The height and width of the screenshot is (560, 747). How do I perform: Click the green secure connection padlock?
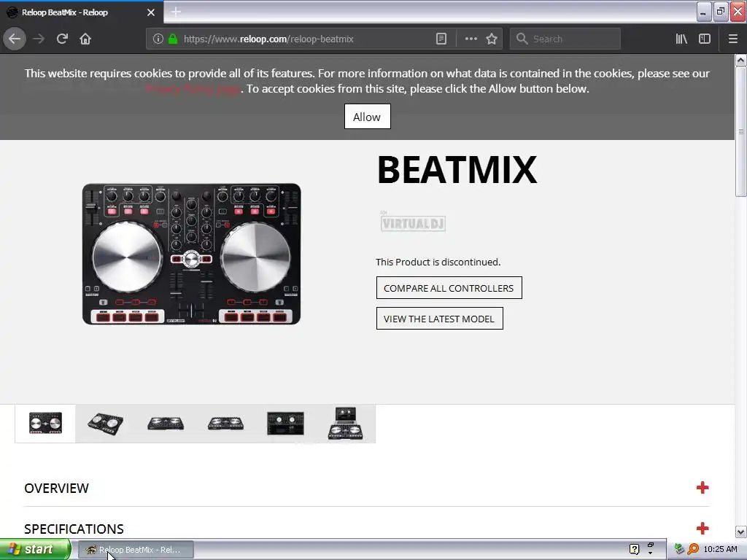click(173, 39)
